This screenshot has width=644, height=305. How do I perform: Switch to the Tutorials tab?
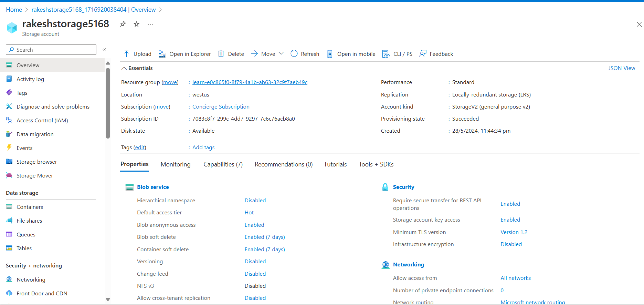pos(335,164)
